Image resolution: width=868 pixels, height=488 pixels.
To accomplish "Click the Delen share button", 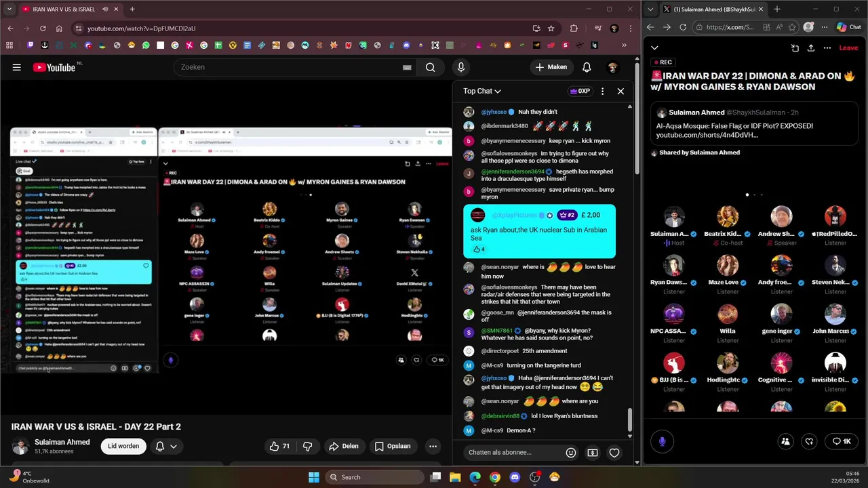I will 343,446.
